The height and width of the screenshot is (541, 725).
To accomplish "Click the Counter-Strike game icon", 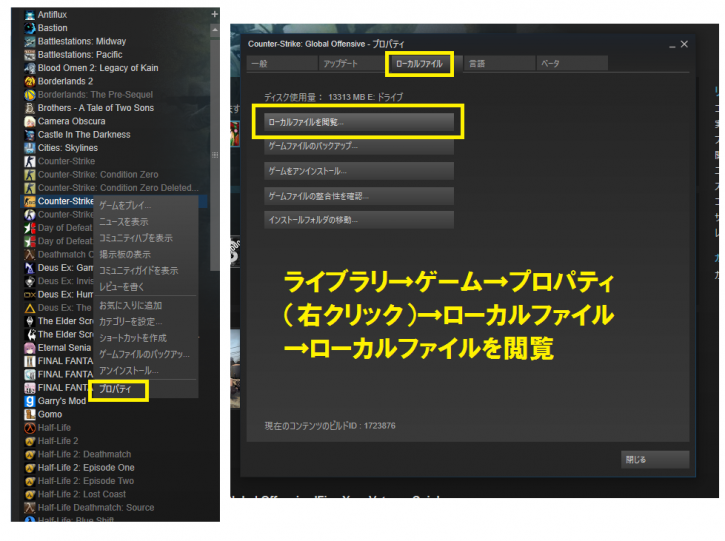I will click(30, 161).
